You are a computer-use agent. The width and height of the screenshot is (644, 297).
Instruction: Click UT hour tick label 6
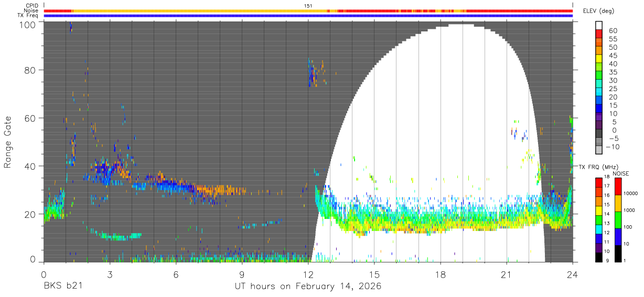pyautogui.click(x=176, y=274)
